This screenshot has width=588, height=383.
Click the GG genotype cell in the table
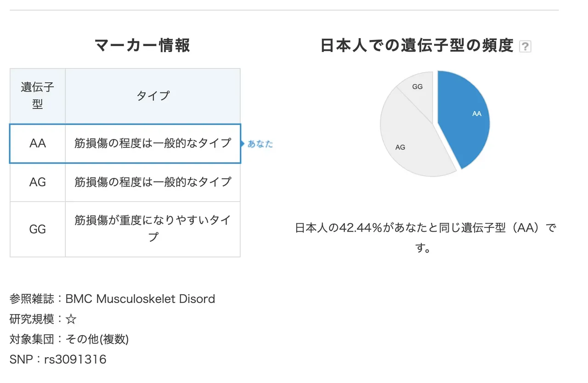(38, 229)
